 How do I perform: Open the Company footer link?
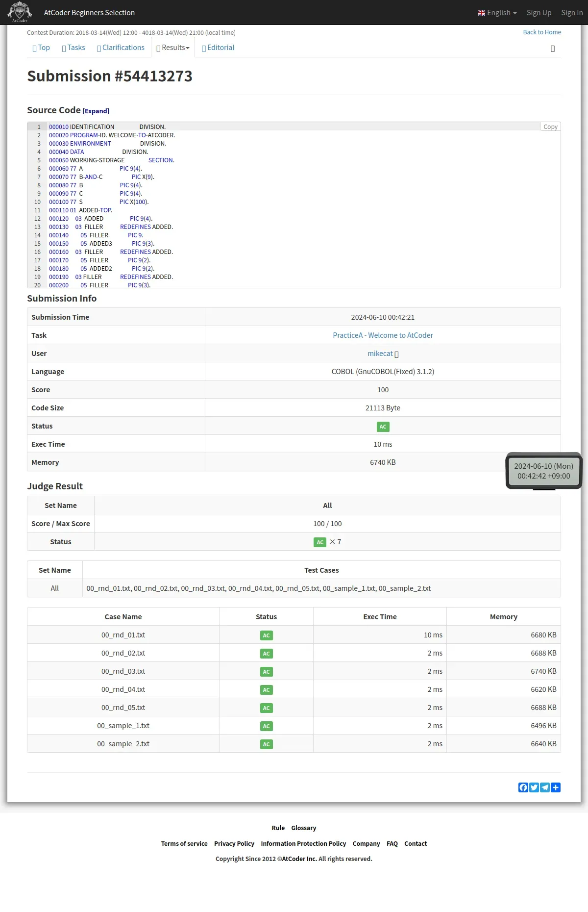(x=366, y=844)
